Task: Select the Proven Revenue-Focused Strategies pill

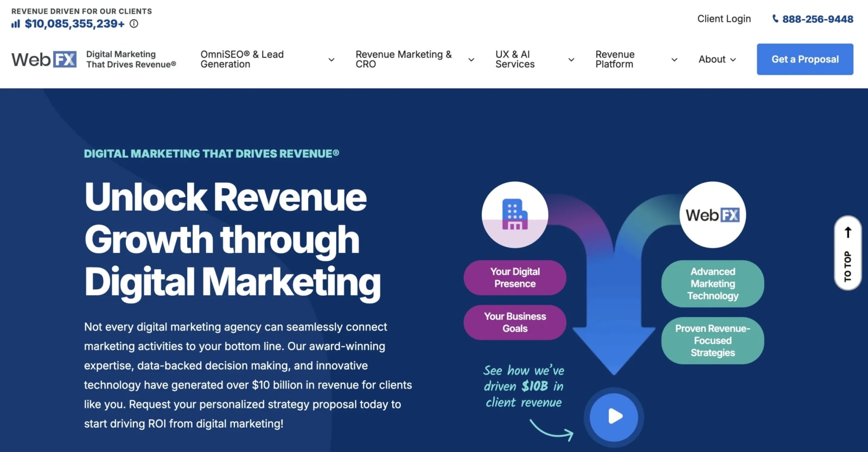Action: coord(713,340)
